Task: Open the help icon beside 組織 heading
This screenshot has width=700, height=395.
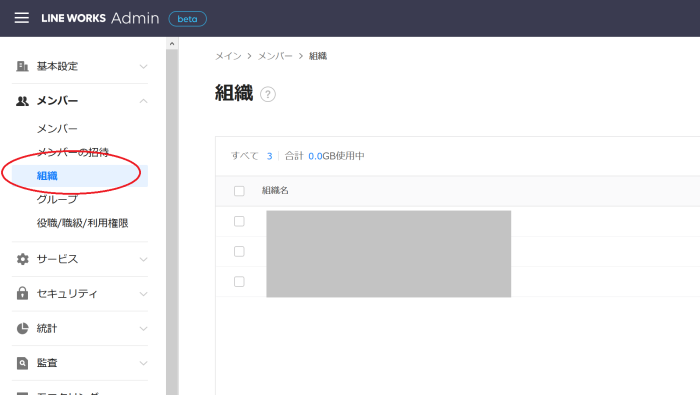Action: (268, 94)
